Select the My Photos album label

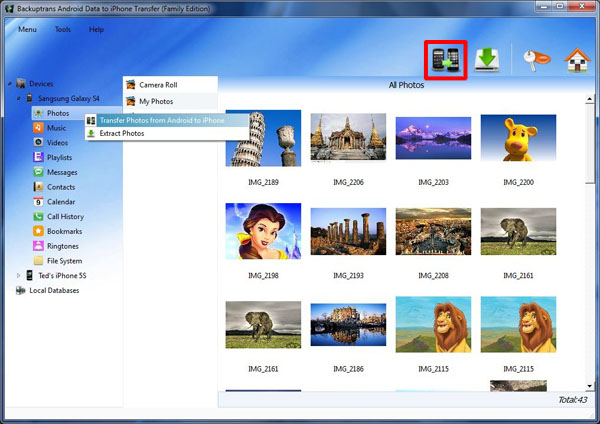(x=156, y=101)
